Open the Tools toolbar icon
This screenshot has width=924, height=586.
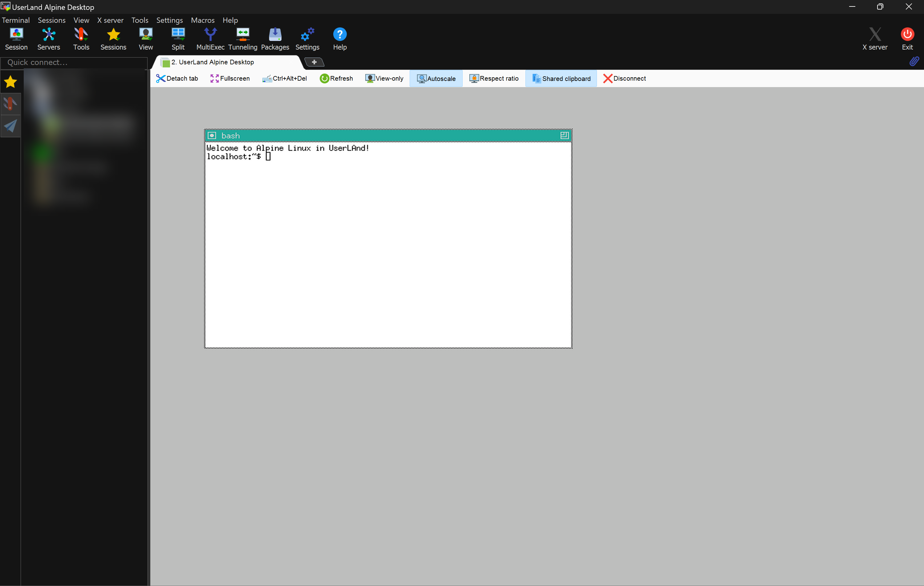[81, 39]
